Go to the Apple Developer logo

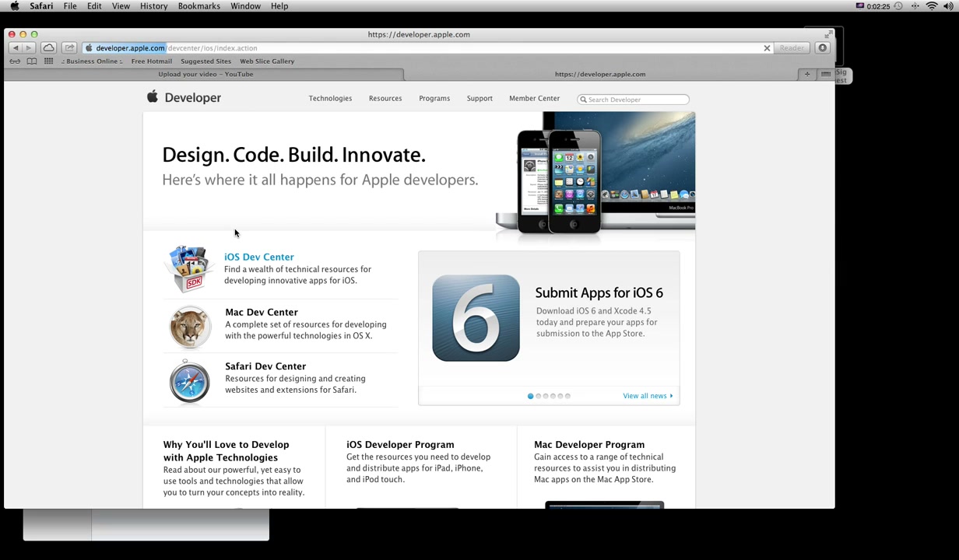(184, 98)
